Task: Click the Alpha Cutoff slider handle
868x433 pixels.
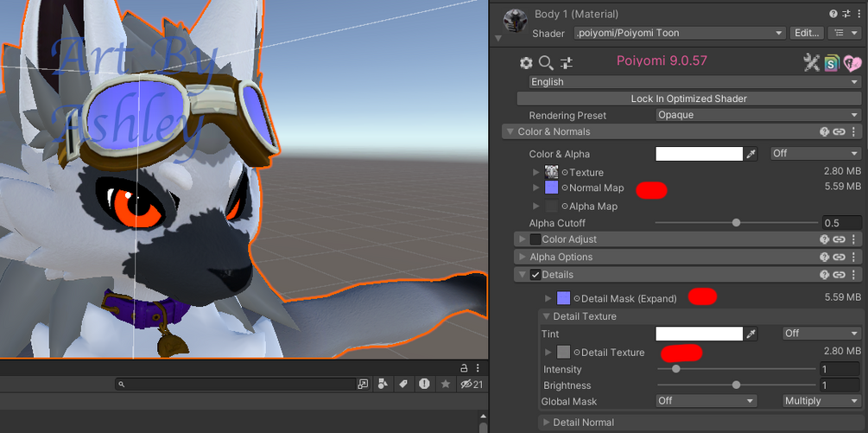Action: click(736, 223)
